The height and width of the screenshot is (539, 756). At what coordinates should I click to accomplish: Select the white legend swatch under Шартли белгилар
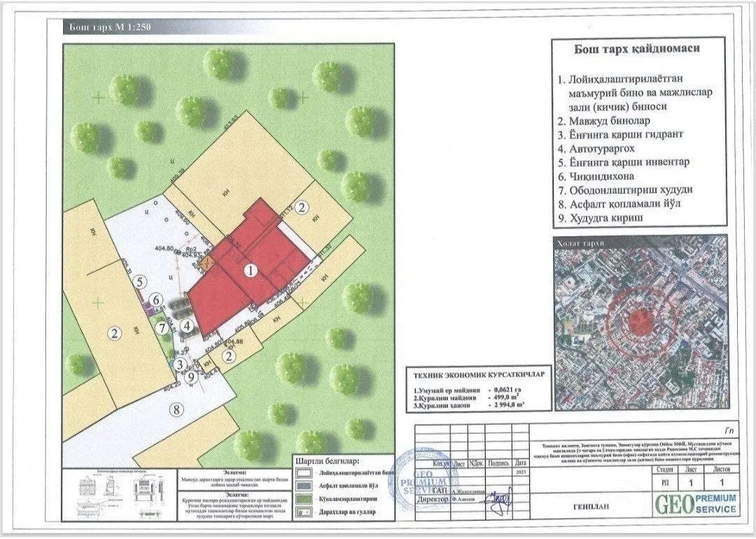[304, 473]
